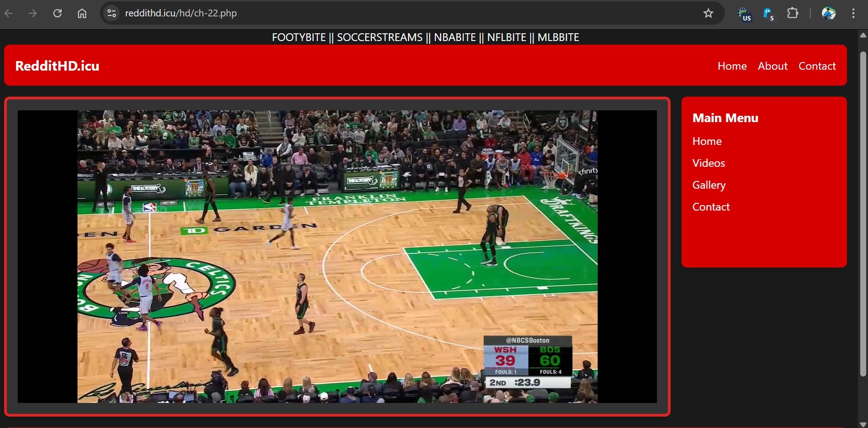Open the Chrome three-dot menu
Screen dimensions: 868x428
853,13
